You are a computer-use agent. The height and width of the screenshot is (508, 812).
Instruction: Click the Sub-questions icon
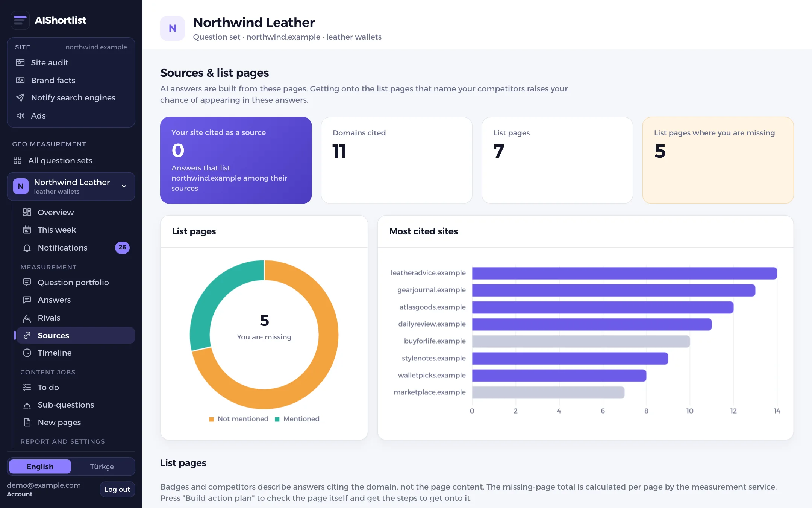[27, 405]
